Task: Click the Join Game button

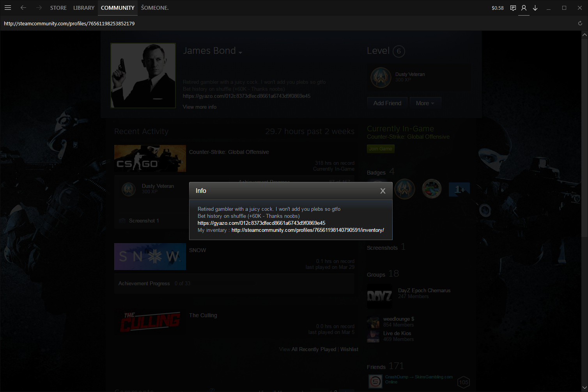Action: [381, 149]
